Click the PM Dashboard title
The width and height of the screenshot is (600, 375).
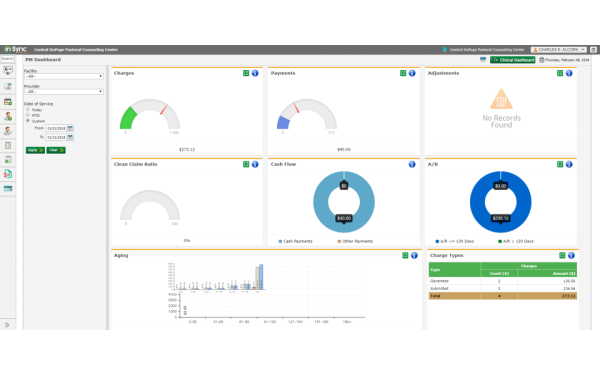(43, 60)
